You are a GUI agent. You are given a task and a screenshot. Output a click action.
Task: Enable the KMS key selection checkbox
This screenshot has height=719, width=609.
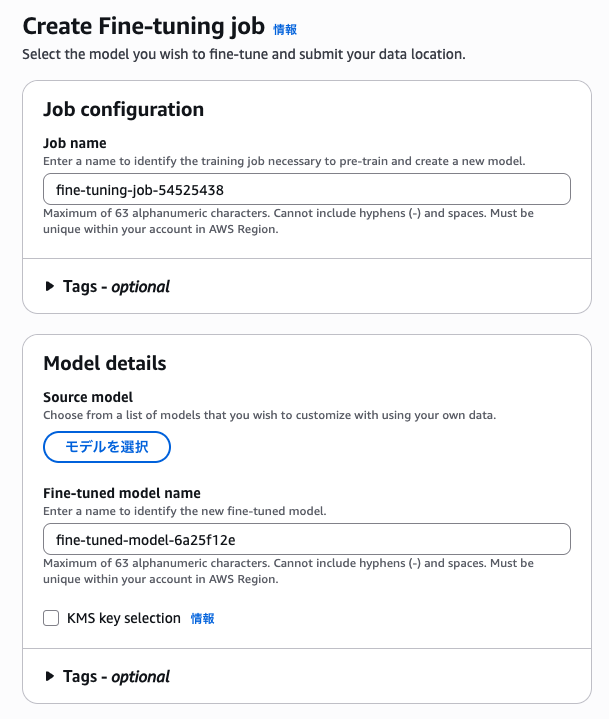51,618
